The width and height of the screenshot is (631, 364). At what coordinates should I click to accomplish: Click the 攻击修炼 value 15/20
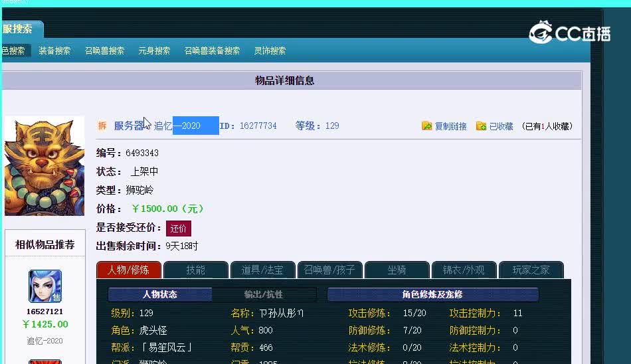point(414,314)
